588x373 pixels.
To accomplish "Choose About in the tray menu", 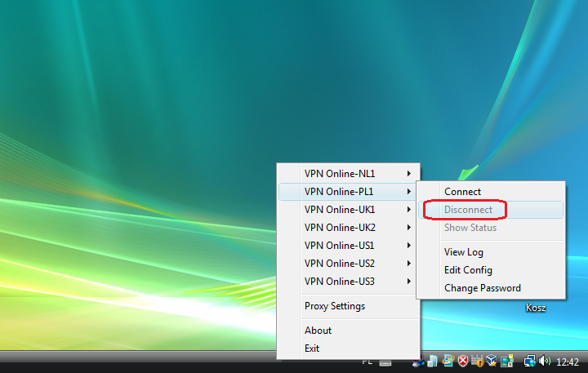I will 348,331.
